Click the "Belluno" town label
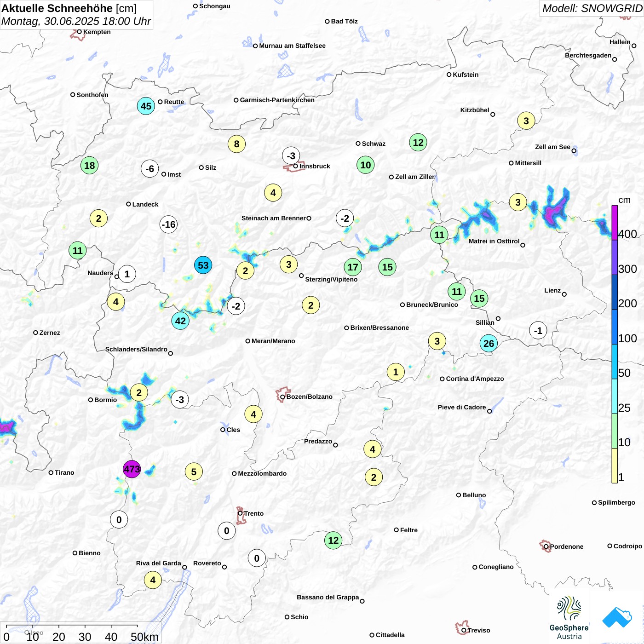This screenshot has width=644, height=644. 474,495
